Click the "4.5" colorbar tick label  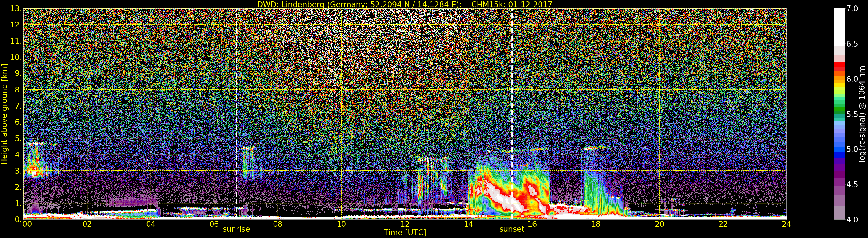(852, 185)
